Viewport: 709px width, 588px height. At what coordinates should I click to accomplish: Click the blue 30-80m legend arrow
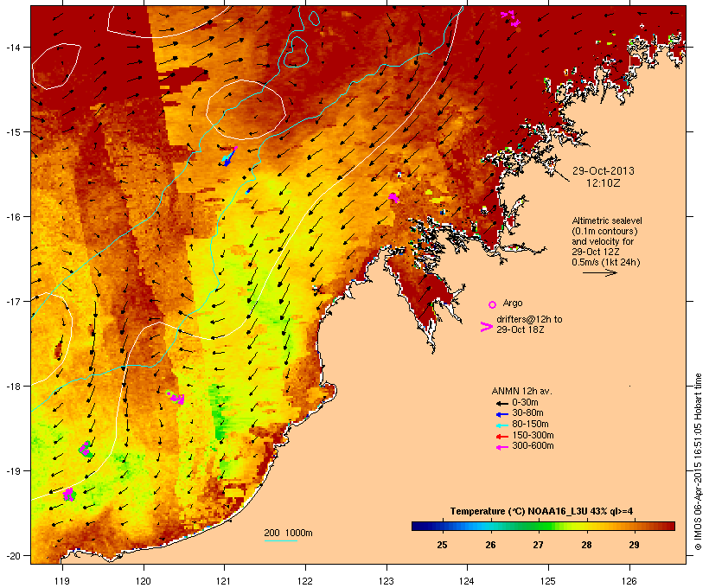501,414
